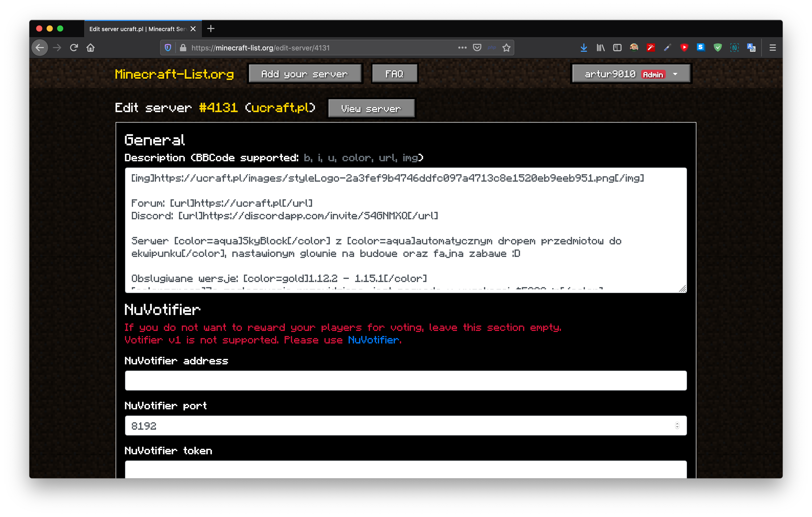The width and height of the screenshot is (812, 517).
Task: Open the Firefox hamburger menu
Action: tap(772, 48)
